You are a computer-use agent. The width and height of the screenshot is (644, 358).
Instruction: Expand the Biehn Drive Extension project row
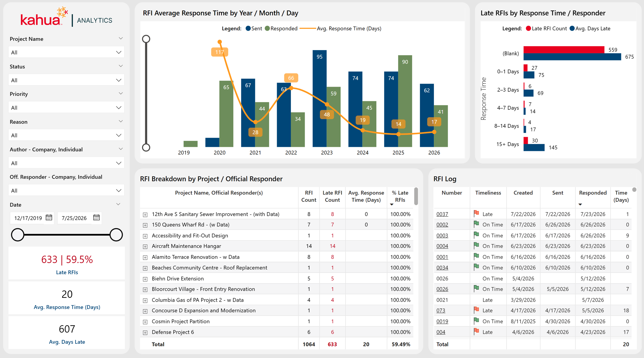pyautogui.click(x=145, y=279)
